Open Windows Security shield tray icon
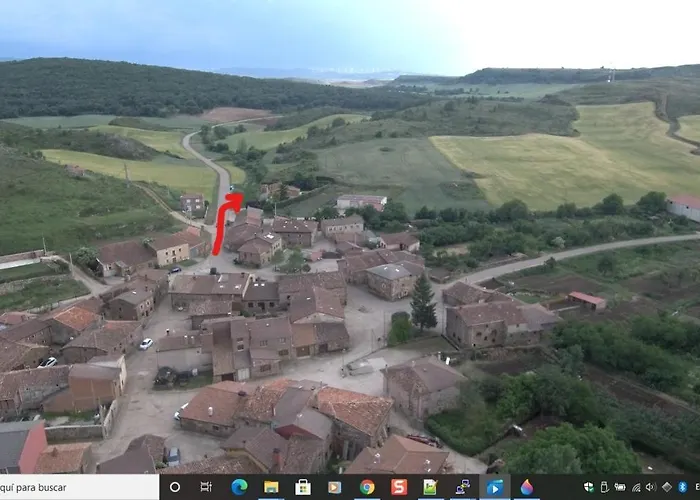The width and height of the screenshot is (700, 500). (589, 487)
